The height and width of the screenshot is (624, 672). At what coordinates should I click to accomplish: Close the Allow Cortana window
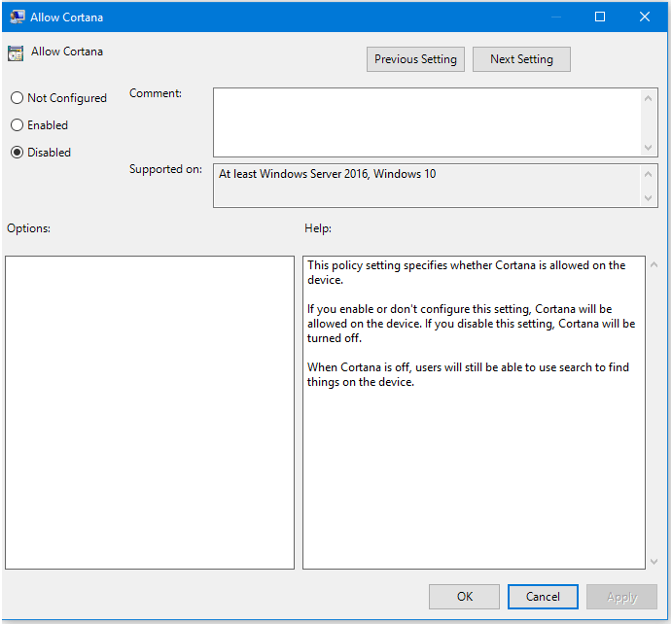[x=645, y=17]
